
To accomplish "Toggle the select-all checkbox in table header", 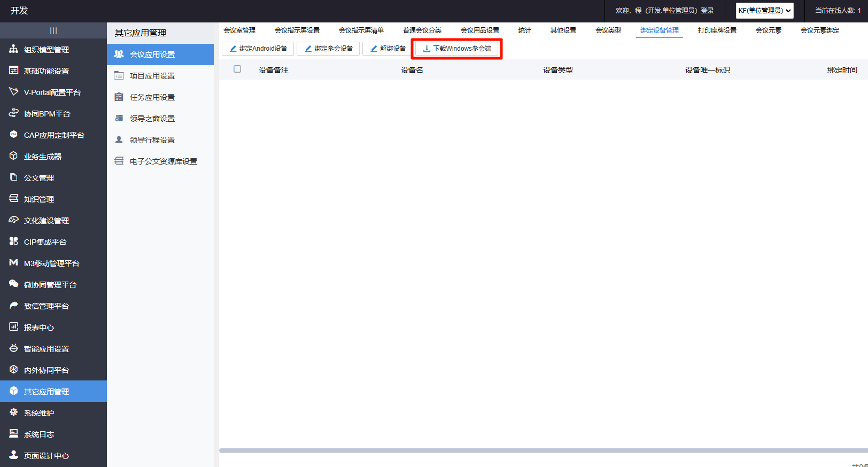I will point(237,69).
